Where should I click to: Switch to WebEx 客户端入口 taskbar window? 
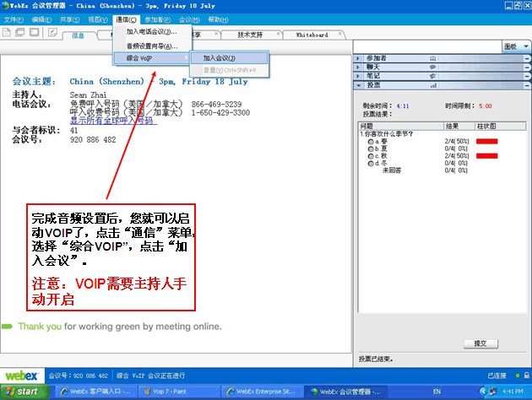point(95,392)
